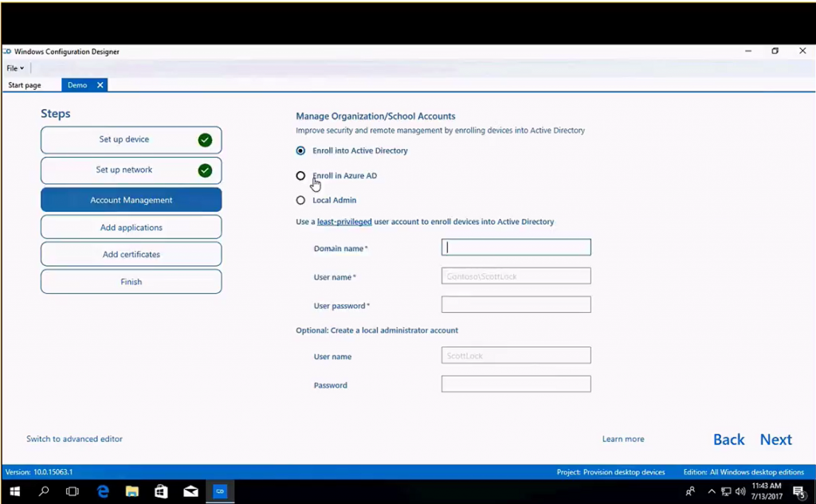This screenshot has width=816, height=504.
Task: Jump to the Finish step
Action: click(131, 281)
